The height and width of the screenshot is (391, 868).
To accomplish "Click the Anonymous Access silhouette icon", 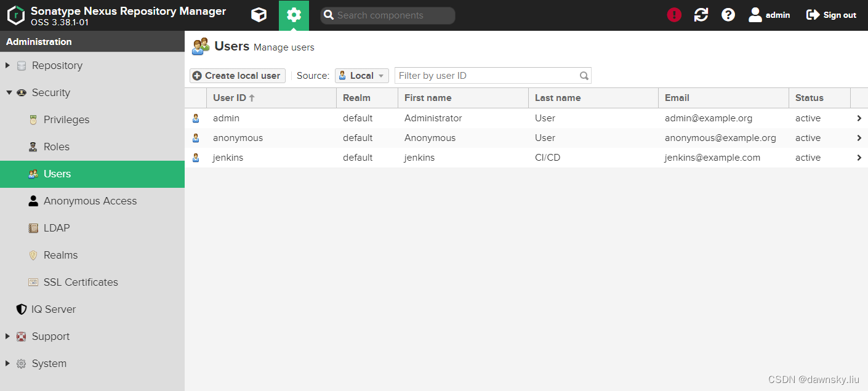I will pyautogui.click(x=33, y=201).
